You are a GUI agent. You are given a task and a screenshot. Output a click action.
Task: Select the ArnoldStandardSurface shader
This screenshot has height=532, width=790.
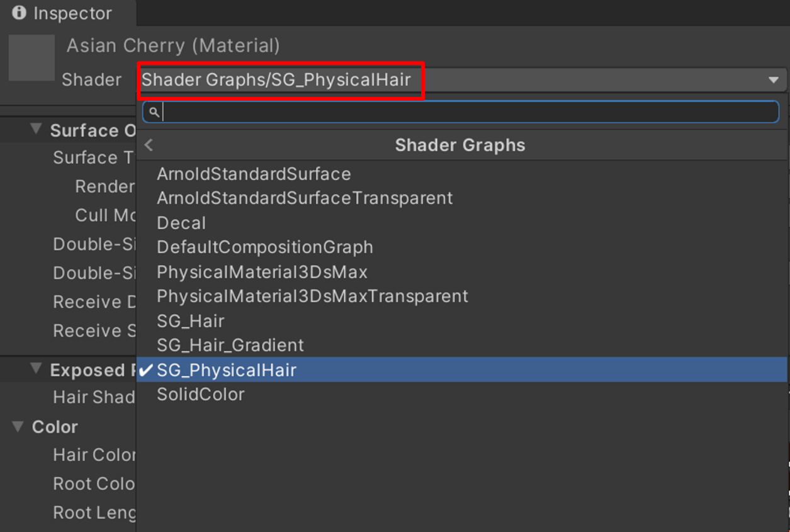point(253,174)
